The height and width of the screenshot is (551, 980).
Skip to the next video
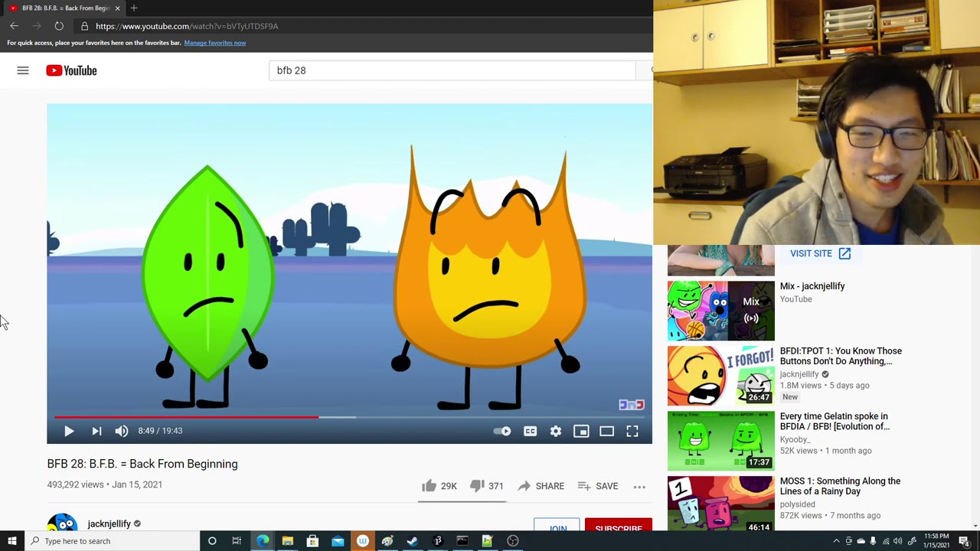(96, 431)
